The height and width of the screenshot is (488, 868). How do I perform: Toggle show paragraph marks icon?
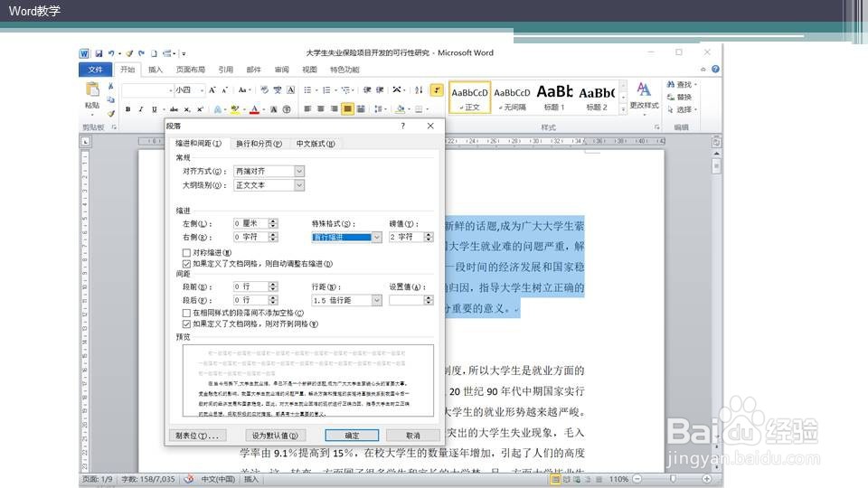click(437, 89)
